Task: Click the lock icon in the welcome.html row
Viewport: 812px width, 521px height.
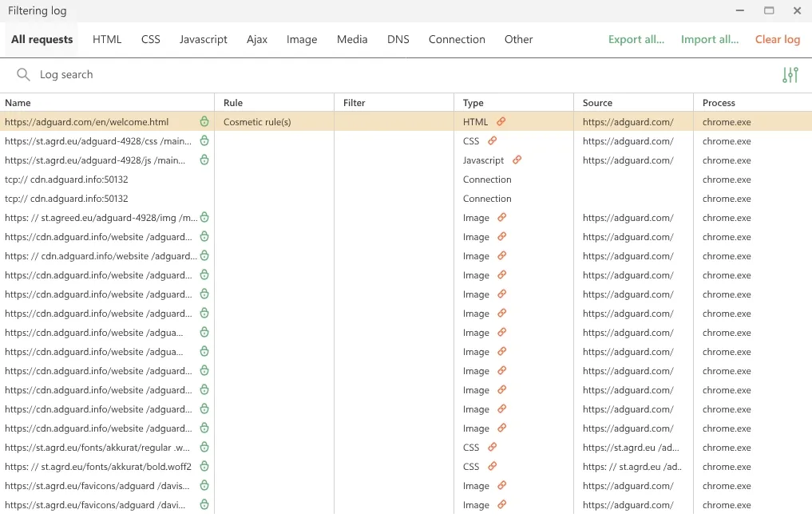Action: (204, 122)
